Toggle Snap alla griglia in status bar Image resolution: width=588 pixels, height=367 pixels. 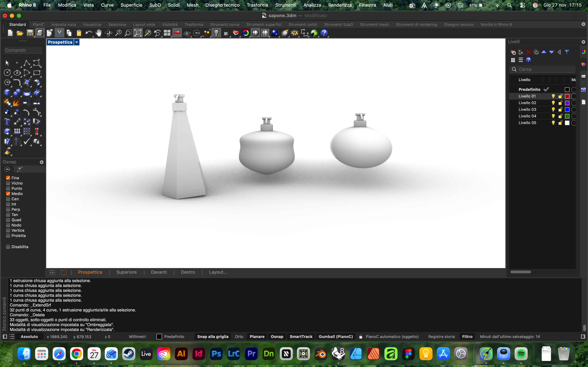pyautogui.click(x=213, y=337)
